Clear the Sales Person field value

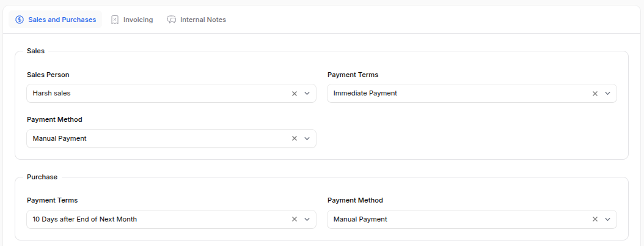tap(294, 94)
